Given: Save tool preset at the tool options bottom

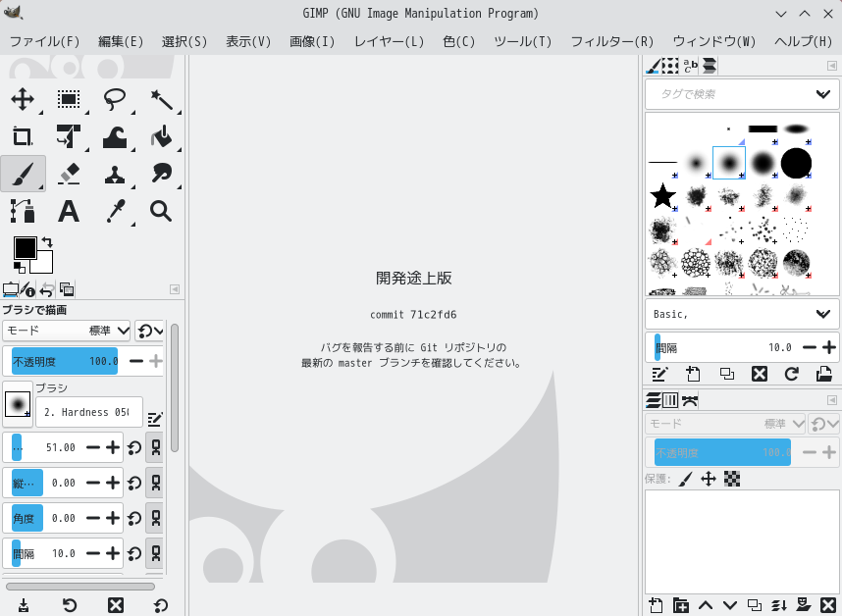Looking at the screenshot, I should click(x=24, y=606).
